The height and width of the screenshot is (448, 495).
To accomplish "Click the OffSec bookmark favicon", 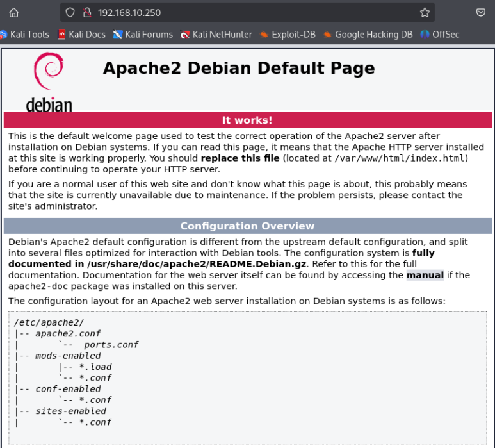I will coord(425,35).
